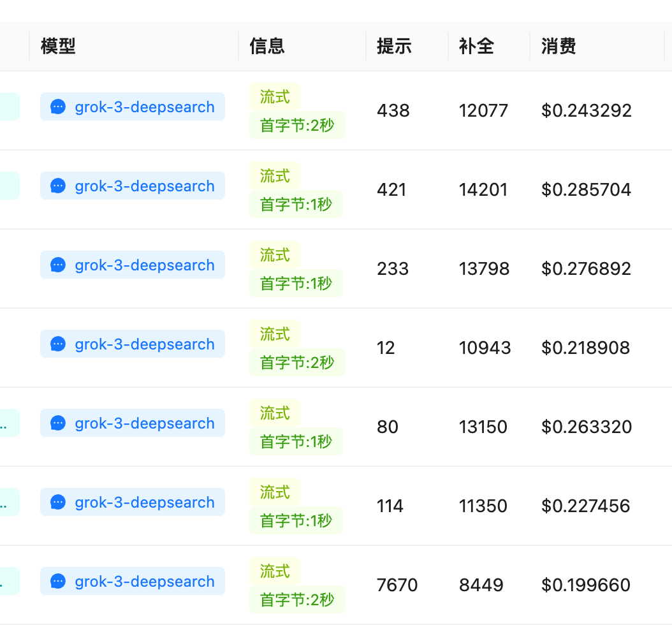This screenshot has height=625, width=672.
Task: Click the 首字节:1秒 badge in the 421-prompt row
Action: pos(296,203)
